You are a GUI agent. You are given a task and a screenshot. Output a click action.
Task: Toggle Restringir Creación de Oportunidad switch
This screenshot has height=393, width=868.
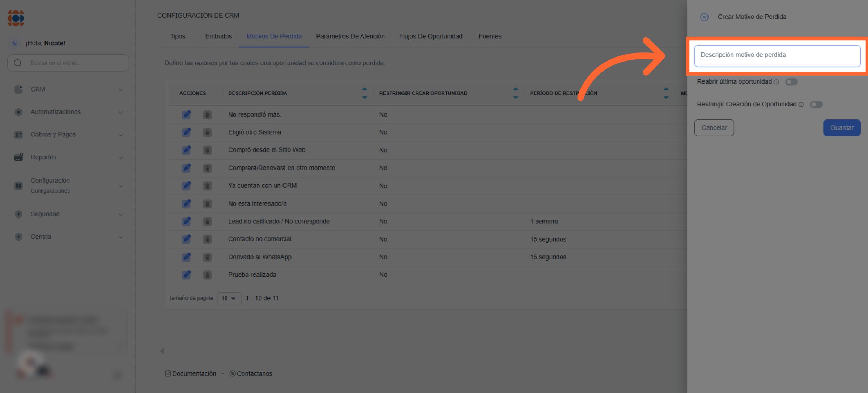click(x=816, y=105)
